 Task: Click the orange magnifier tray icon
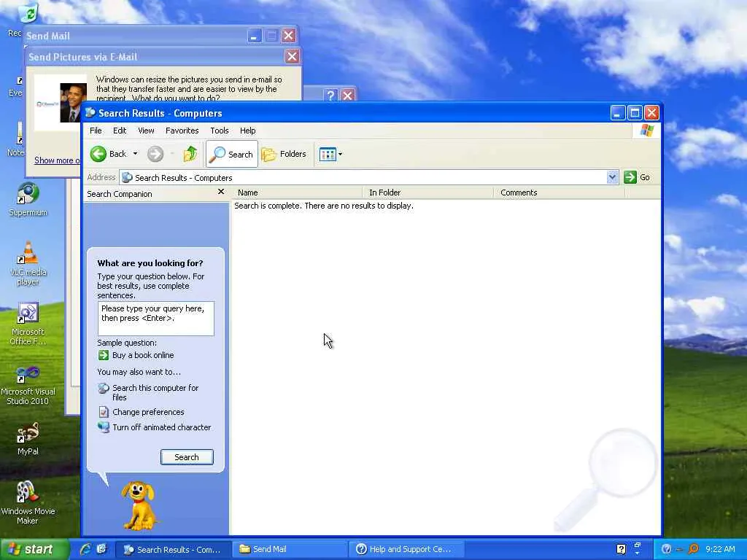click(694, 550)
